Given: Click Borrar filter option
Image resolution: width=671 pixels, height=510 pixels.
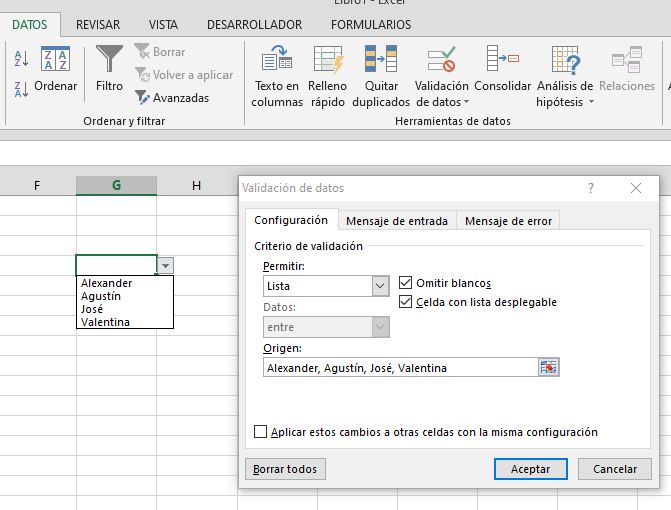Looking at the screenshot, I should pyautogui.click(x=160, y=52).
